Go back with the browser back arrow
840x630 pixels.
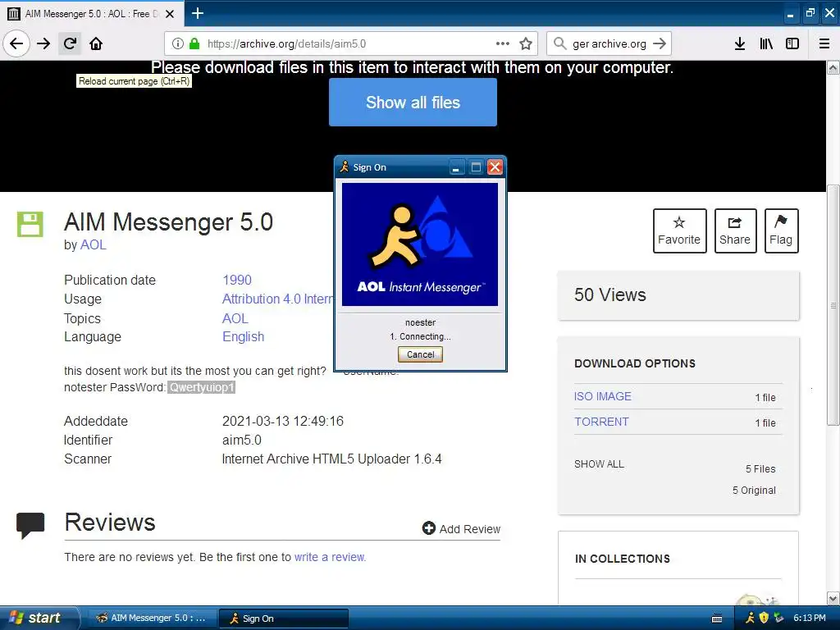tap(16, 43)
